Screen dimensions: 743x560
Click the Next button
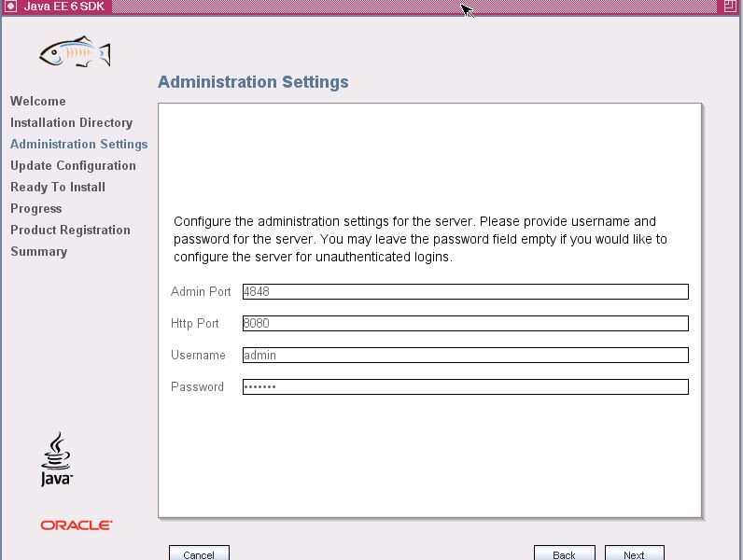pyautogui.click(x=634, y=553)
